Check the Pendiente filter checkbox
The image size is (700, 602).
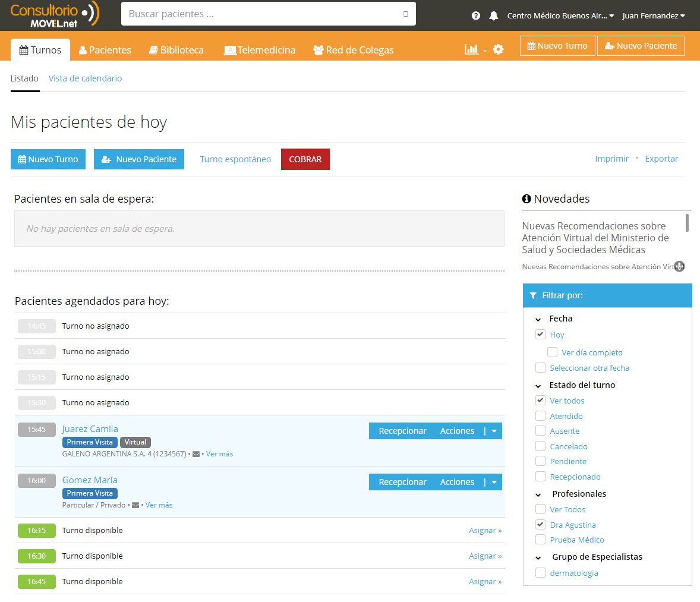tap(540, 461)
